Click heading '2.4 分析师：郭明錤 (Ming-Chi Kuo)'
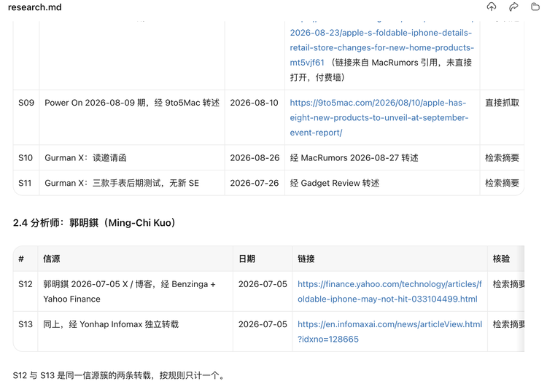Image resolution: width=547 pixels, height=392 pixels. pos(94,223)
